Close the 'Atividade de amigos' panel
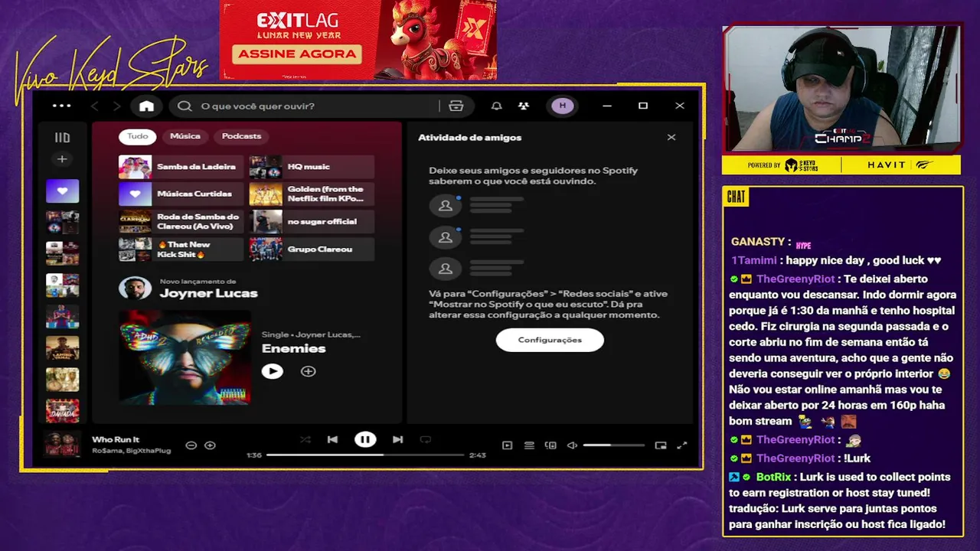 click(671, 138)
